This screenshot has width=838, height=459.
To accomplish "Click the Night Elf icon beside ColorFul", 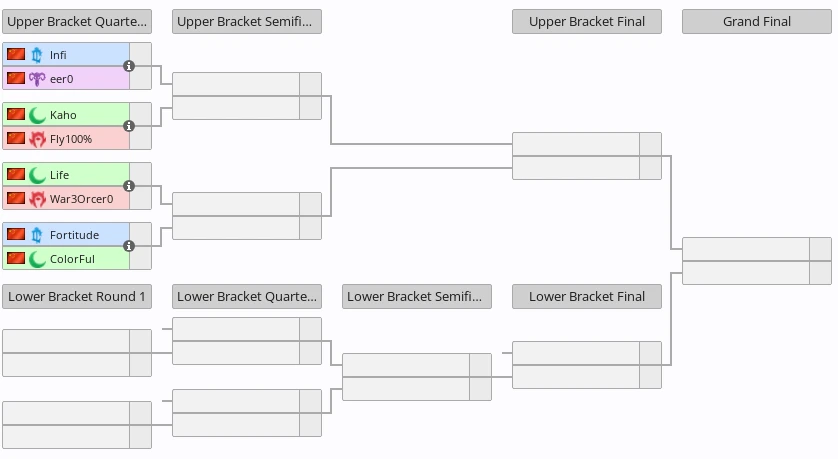I will point(37,258).
